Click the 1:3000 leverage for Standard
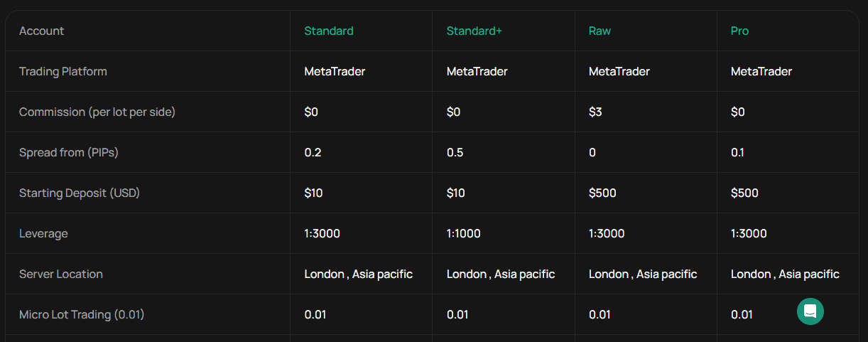 tap(322, 233)
